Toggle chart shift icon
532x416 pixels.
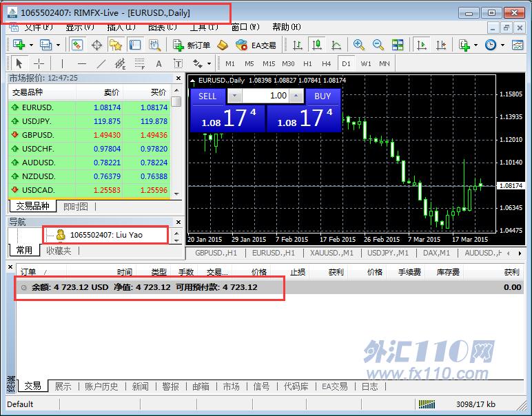pos(441,45)
